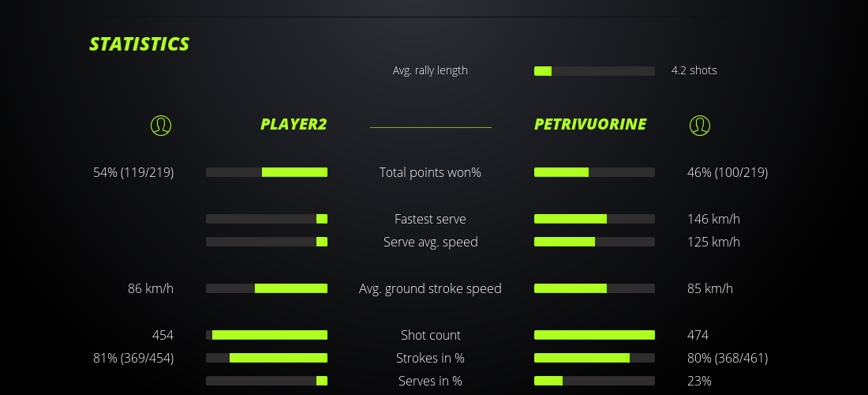This screenshot has width=868, height=395.
Task: Click the Avg. rally length progress bar
Action: click(594, 71)
